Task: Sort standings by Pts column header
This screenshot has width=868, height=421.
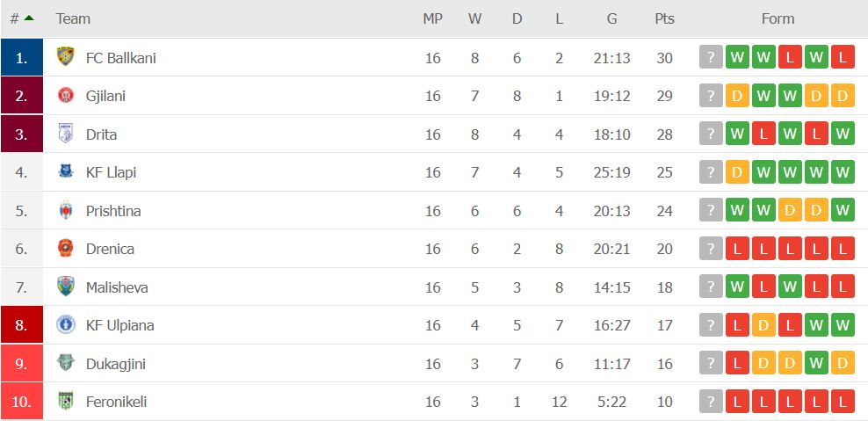Action: 664,18
